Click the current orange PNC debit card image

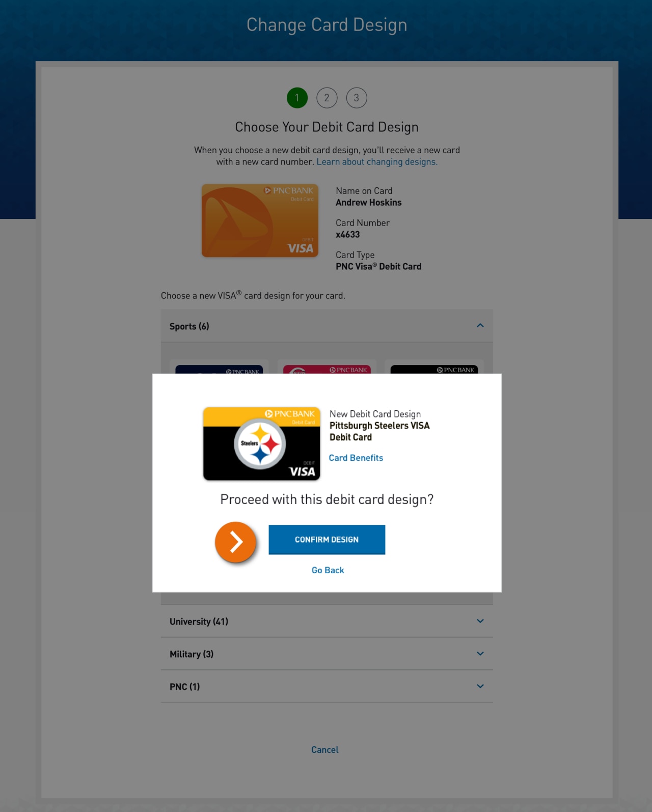click(260, 220)
